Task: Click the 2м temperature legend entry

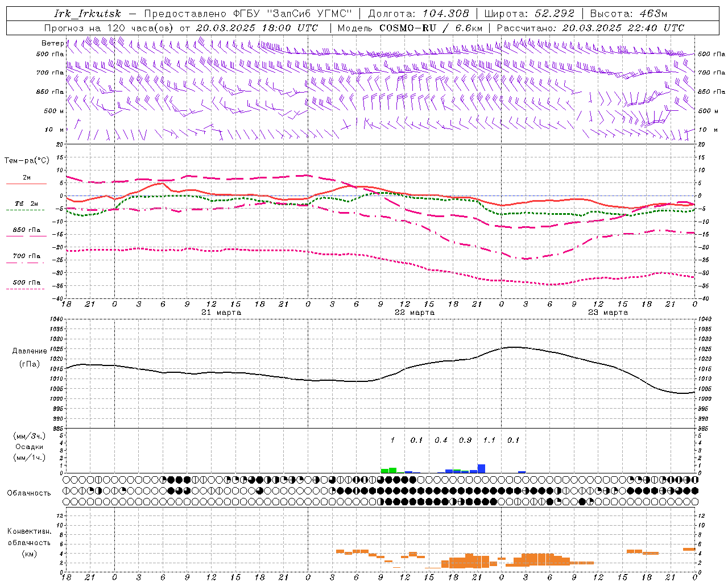Action: (x=27, y=178)
